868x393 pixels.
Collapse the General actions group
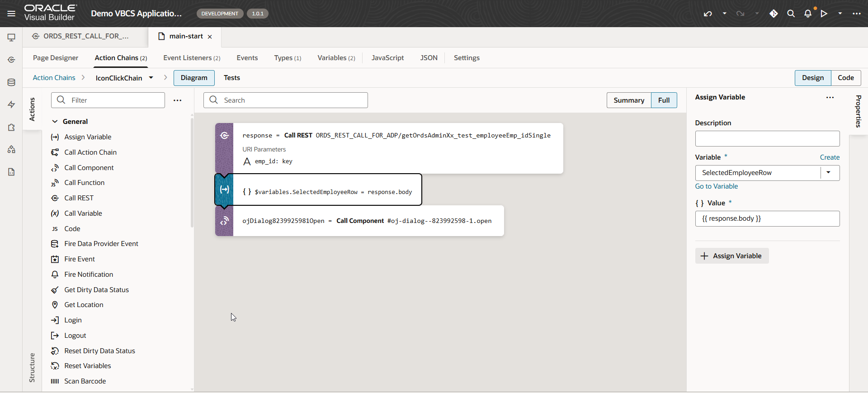(x=55, y=122)
